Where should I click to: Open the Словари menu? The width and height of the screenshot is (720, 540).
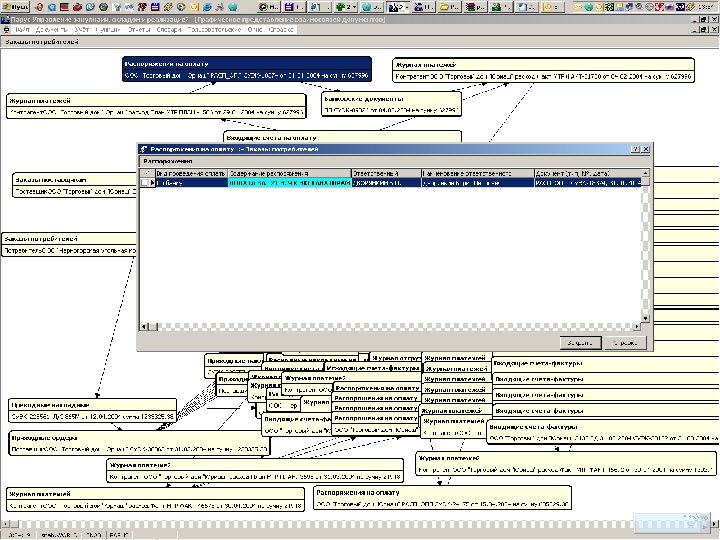coord(169,29)
